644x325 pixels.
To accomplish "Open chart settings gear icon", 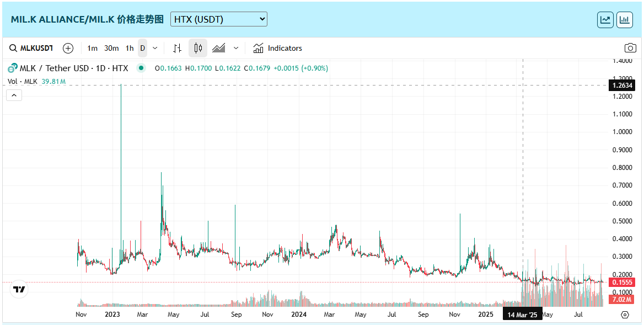I will [625, 315].
